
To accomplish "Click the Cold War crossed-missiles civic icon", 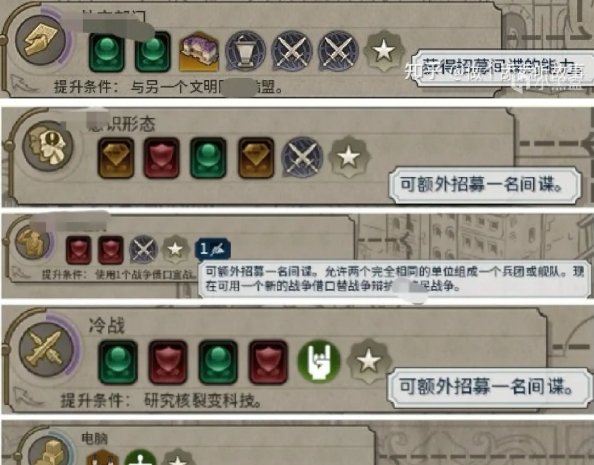I will coord(47,349).
